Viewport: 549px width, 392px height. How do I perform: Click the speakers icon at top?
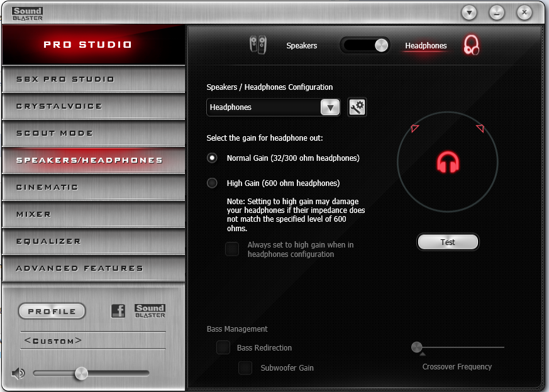pyautogui.click(x=258, y=45)
